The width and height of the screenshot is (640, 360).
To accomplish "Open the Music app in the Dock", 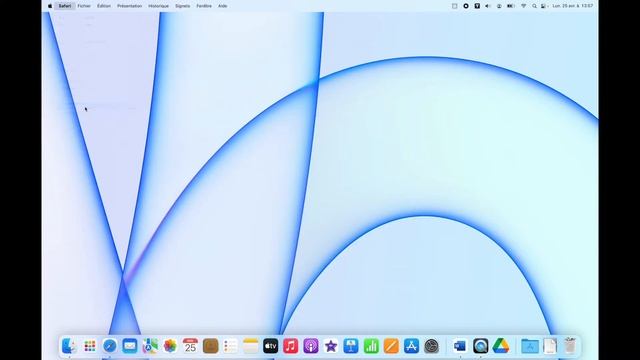I will click(x=291, y=346).
